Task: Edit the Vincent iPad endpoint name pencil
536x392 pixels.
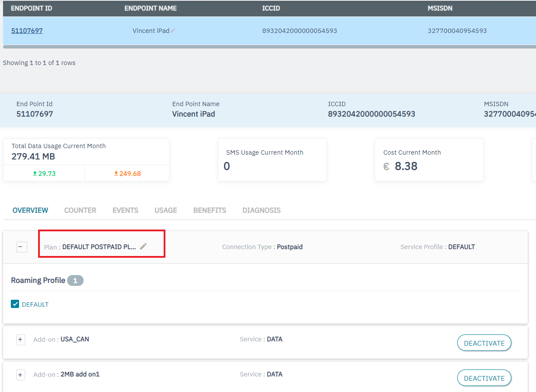Action: click(x=173, y=31)
